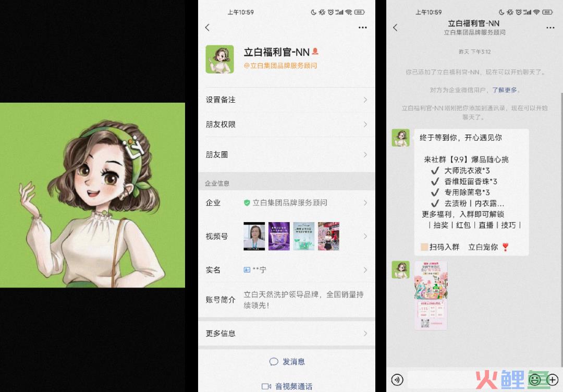Tap the 来社群【9.9】爆品随心挑 line
Image resolution: width=563 pixels, height=392 pixels.
467,160
